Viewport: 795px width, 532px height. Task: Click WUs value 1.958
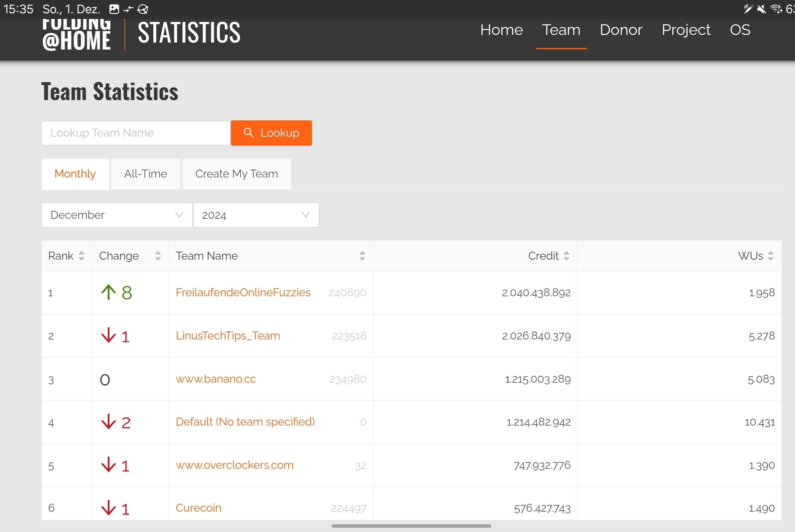(x=762, y=293)
